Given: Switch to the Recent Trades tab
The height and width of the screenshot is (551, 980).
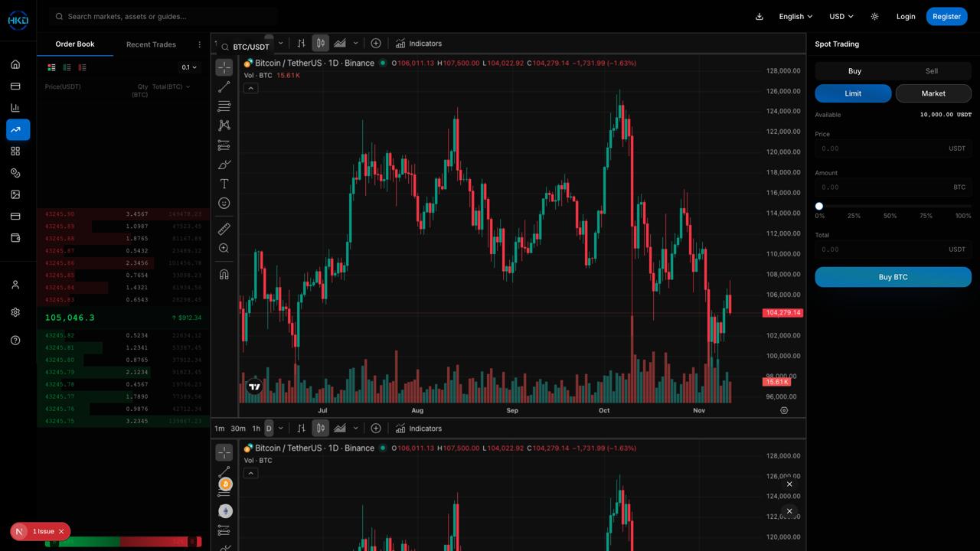Looking at the screenshot, I should click(x=151, y=44).
